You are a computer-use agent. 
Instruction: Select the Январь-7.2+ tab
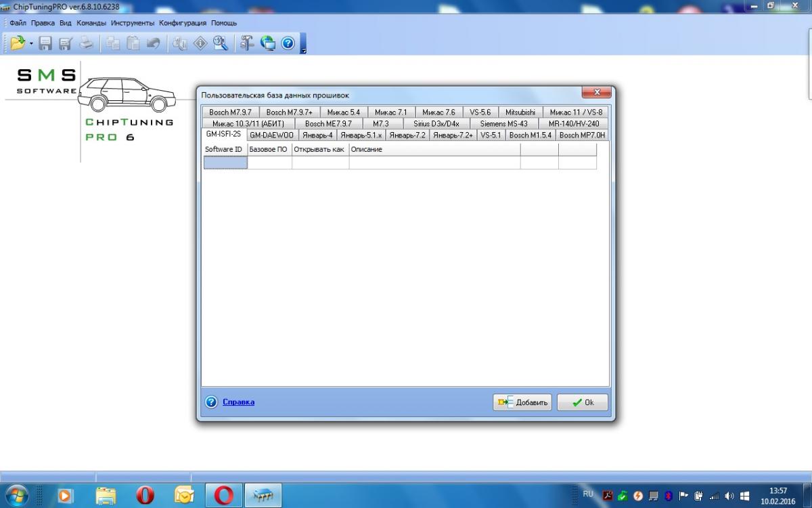453,135
